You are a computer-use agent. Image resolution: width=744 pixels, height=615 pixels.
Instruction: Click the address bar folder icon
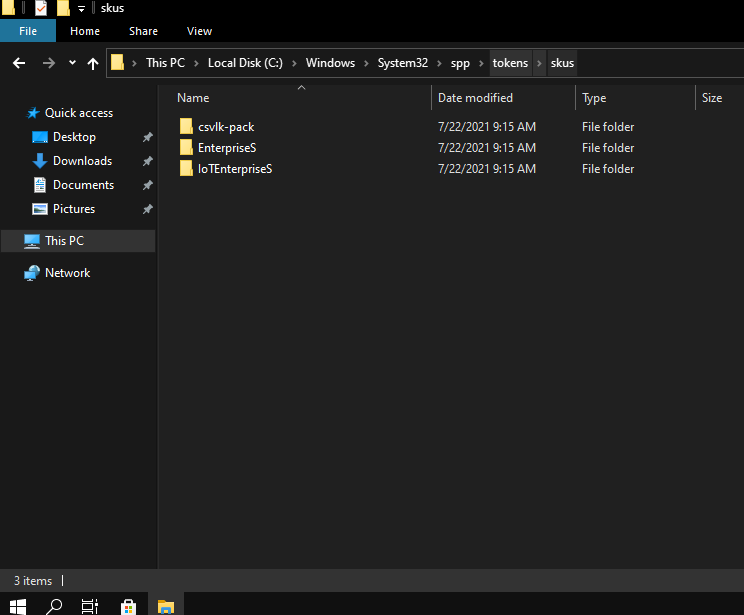click(117, 63)
